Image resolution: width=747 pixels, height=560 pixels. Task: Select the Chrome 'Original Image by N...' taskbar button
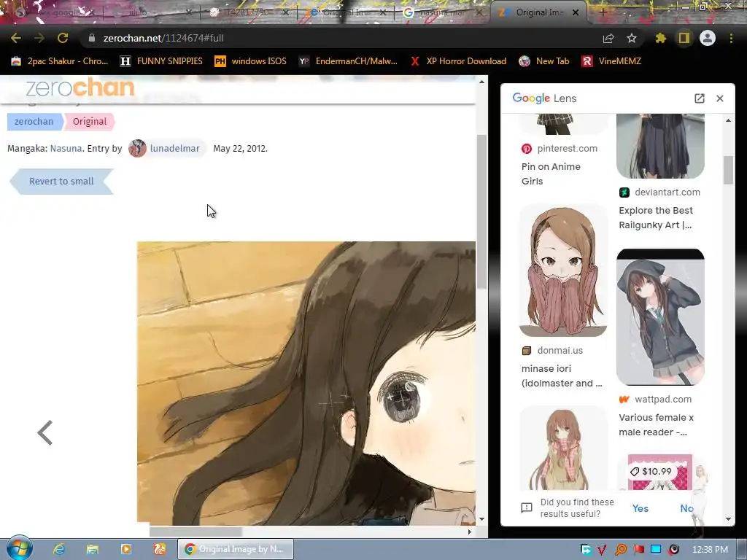236,549
